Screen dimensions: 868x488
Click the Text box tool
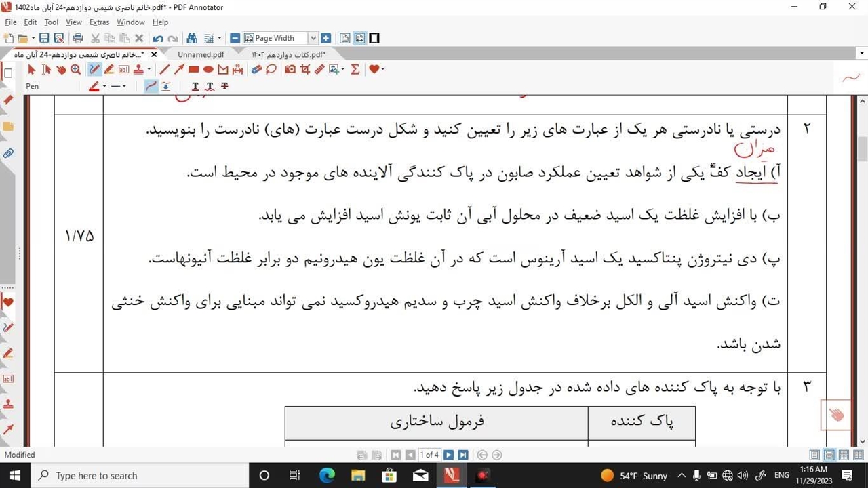pyautogui.click(x=124, y=69)
